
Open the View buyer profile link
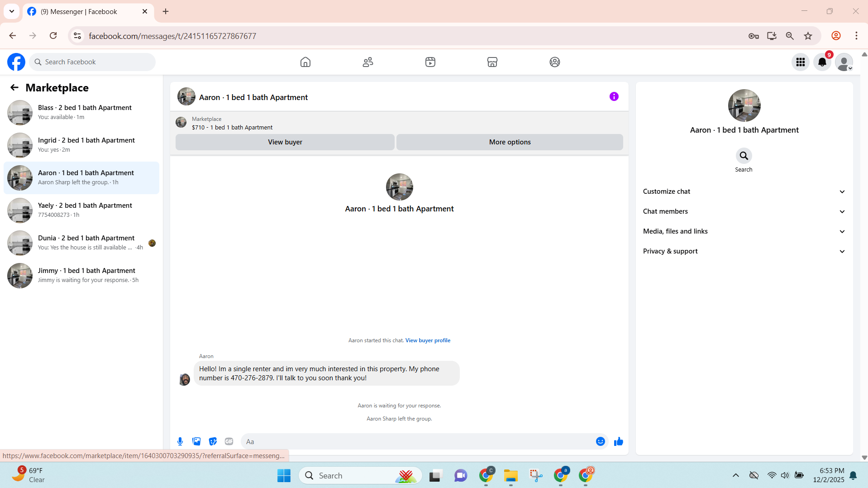(428, 340)
